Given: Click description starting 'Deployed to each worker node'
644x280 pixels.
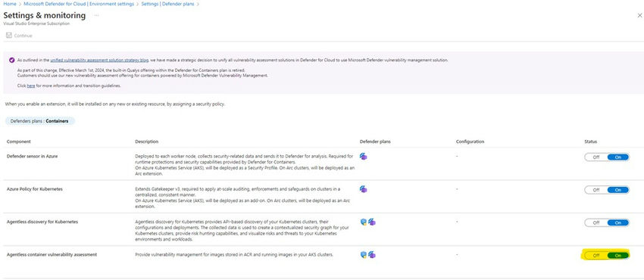Looking at the screenshot, I should coord(245,165).
